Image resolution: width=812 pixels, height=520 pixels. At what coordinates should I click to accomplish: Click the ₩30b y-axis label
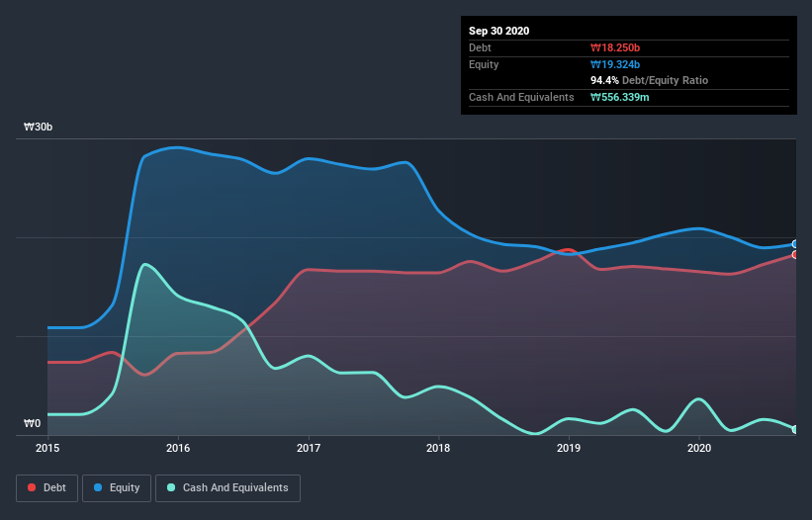click(x=38, y=128)
